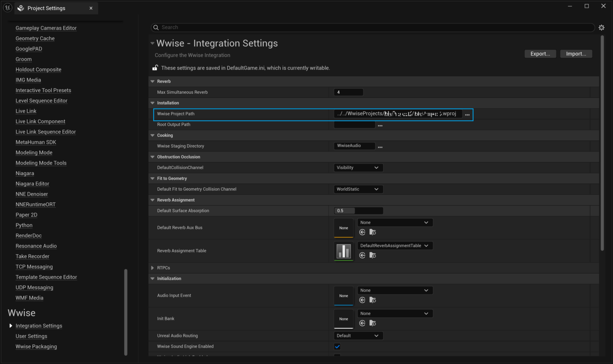
Task: Browse to the Audio Input Event asset
Action: (372, 300)
